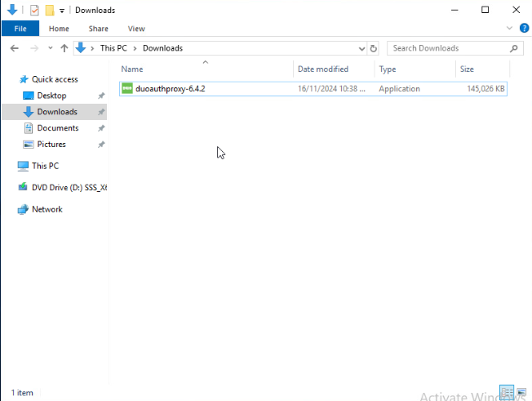Open DVD Drive (D:) in navigation pane
532x401 pixels.
coord(69,187)
